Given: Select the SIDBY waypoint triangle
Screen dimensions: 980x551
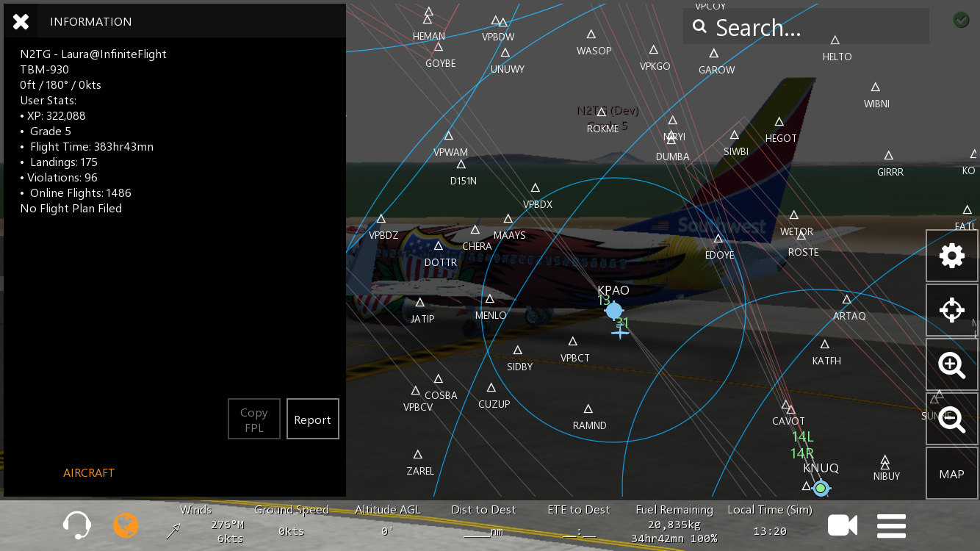Looking at the screenshot, I should pos(518,350).
